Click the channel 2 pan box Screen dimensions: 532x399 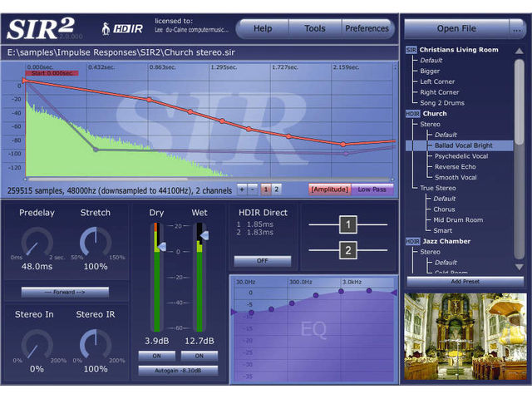(x=348, y=250)
